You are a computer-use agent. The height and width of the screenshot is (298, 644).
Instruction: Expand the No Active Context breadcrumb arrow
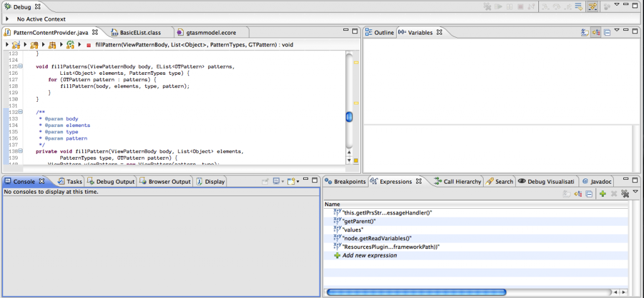coord(8,19)
